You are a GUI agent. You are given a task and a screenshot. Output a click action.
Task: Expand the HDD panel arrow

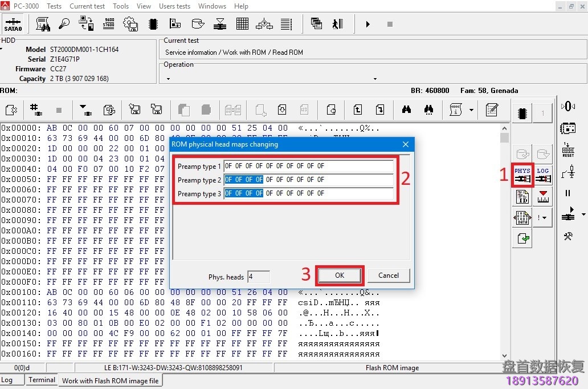pyautogui.click(x=2, y=49)
